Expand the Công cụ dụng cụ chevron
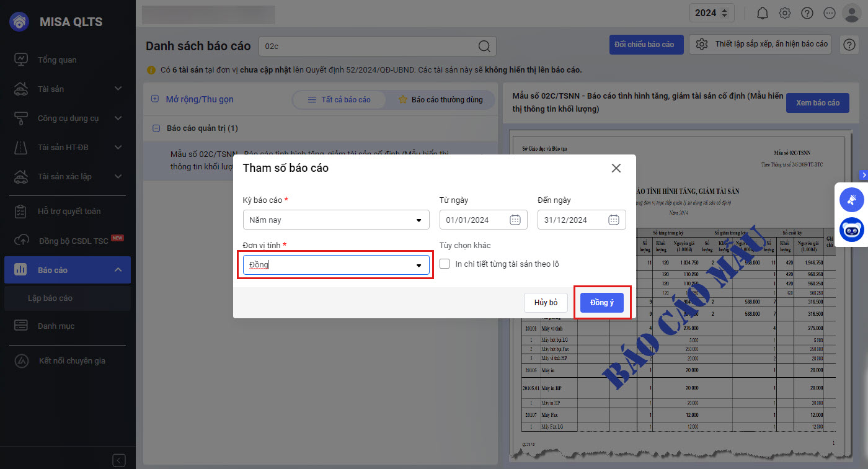The height and width of the screenshot is (469, 868). coord(118,118)
